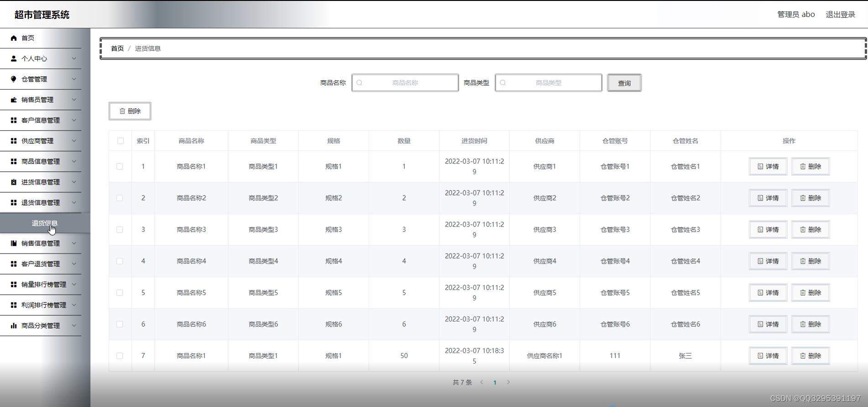Click 首页 in the breadcrumb
The height and width of the screenshot is (407, 868).
[x=117, y=48]
